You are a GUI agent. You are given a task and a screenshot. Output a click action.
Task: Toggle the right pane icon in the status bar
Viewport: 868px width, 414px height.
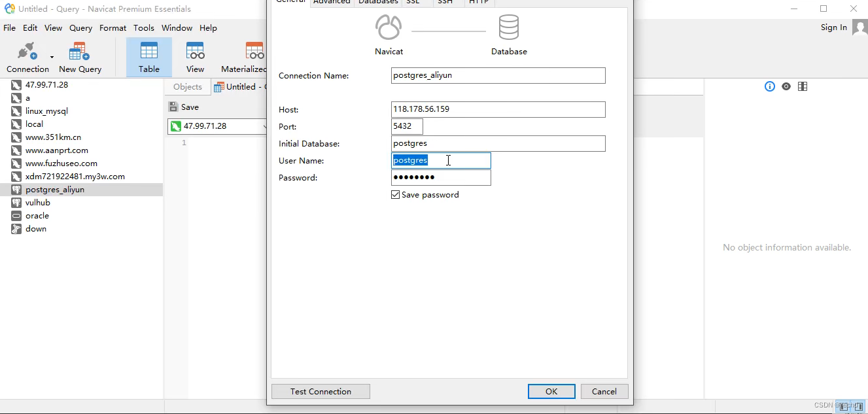pyautogui.click(x=859, y=407)
